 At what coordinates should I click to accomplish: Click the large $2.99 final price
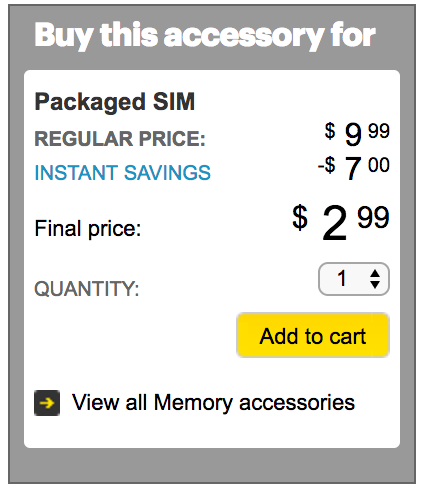[341, 222]
